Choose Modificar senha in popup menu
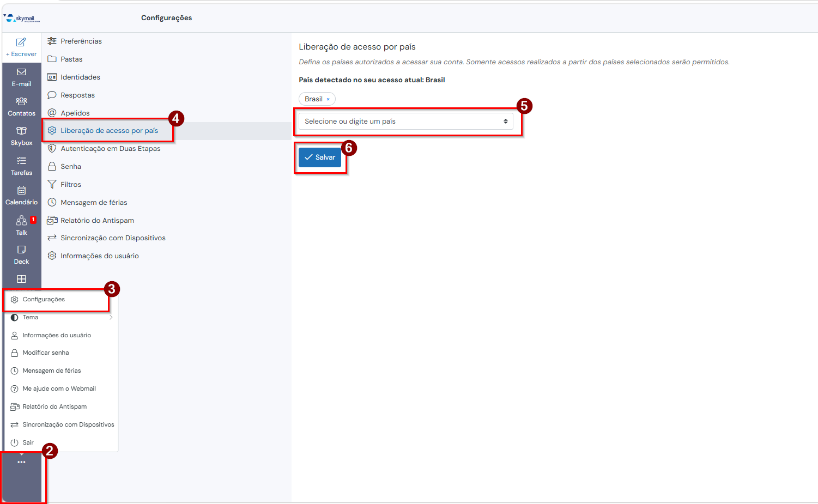Image resolution: width=818 pixels, height=504 pixels. pos(61,353)
